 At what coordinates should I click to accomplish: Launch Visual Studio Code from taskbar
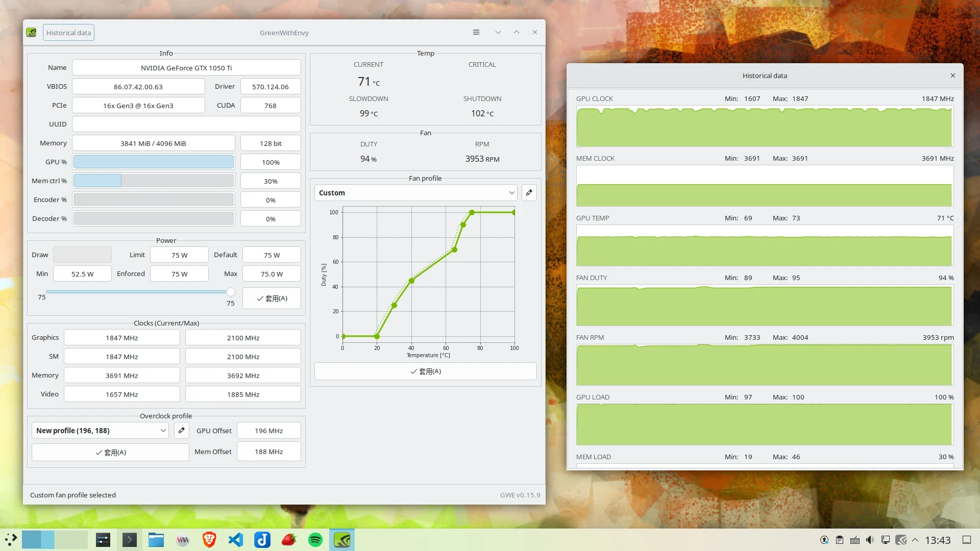[x=236, y=540]
